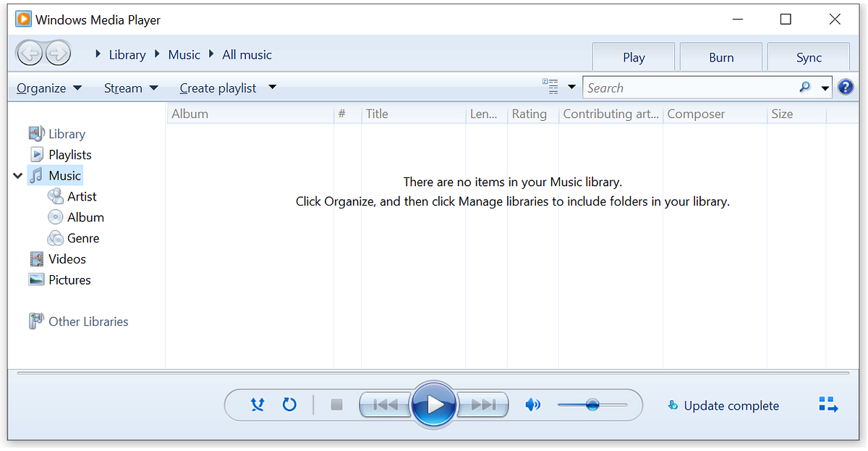The width and height of the screenshot is (868, 451).
Task: Open the Create playlist dropdown arrow
Action: (x=272, y=87)
